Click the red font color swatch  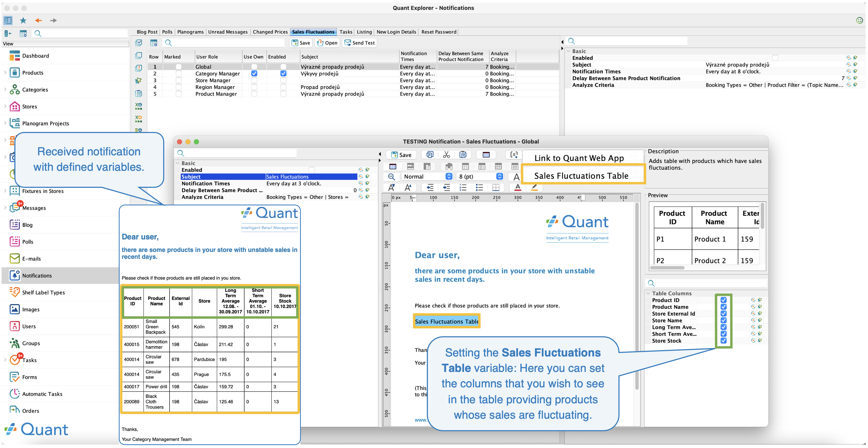click(518, 188)
